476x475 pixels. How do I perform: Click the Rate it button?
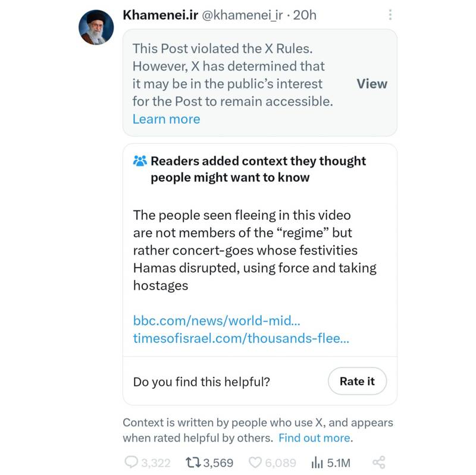pos(357,381)
